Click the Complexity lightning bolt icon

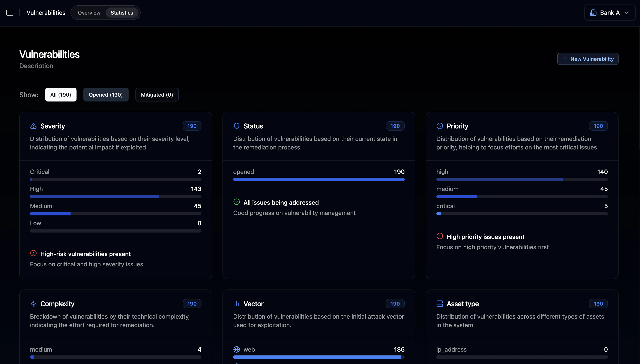click(x=33, y=304)
